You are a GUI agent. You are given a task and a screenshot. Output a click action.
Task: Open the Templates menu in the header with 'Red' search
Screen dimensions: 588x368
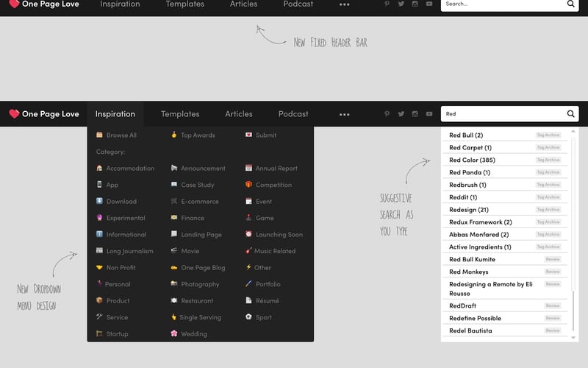tap(180, 114)
